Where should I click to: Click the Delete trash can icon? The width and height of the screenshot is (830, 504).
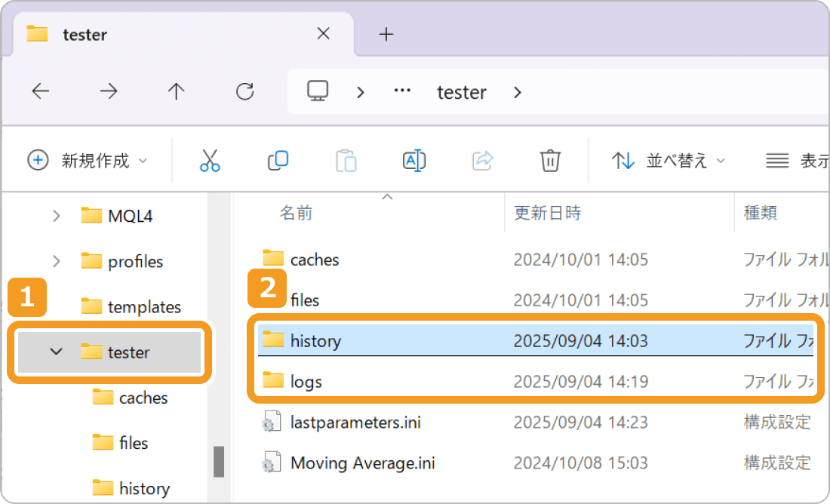point(550,160)
